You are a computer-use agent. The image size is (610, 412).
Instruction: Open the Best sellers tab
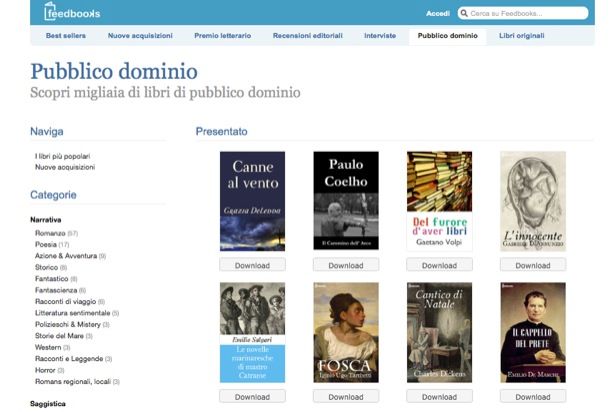point(66,35)
